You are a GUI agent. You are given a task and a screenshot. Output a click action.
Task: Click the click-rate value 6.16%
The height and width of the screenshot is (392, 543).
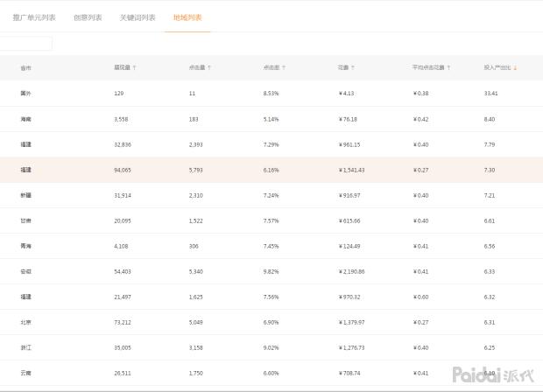pyautogui.click(x=271, y=171)
